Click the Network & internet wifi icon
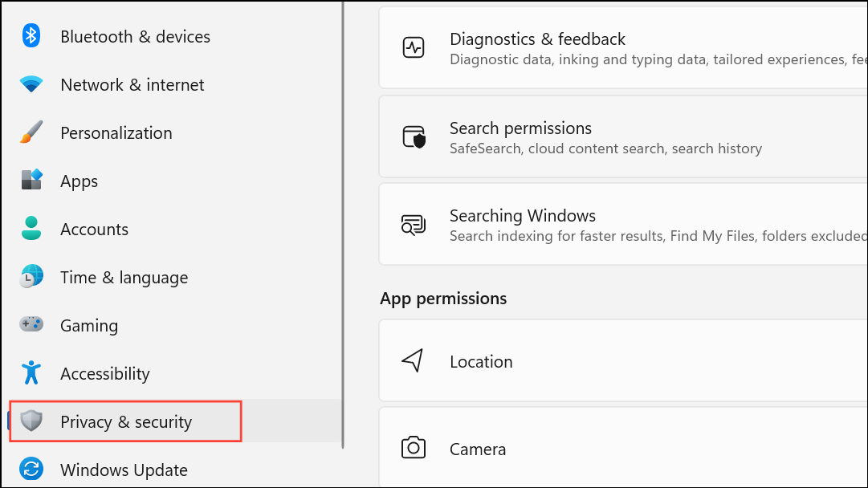Viewport: 868px width, 488px height. 31,84
